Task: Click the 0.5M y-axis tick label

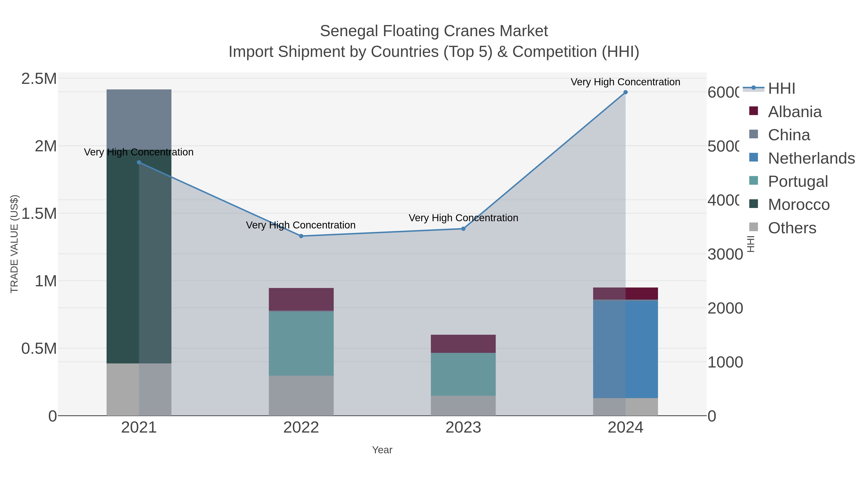Action: 39,348
